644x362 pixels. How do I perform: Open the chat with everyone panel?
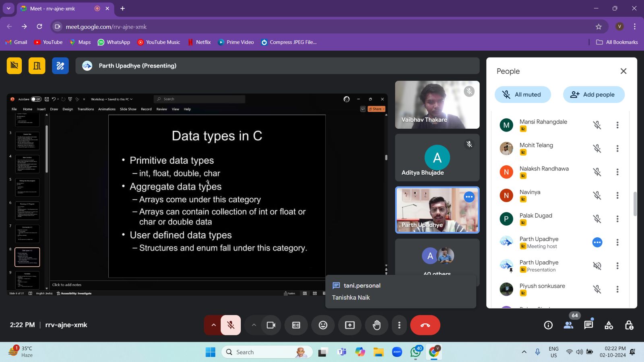[x=588, y=325]
